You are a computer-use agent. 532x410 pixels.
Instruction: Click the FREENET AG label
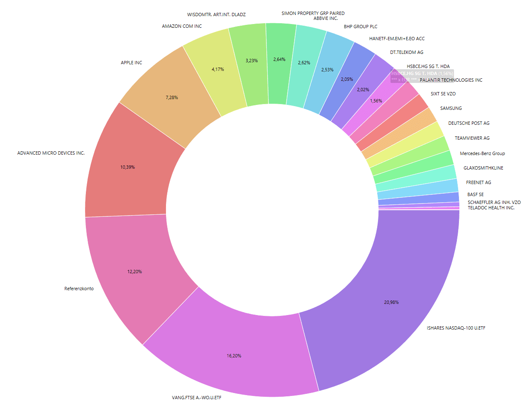click(478, 182)
